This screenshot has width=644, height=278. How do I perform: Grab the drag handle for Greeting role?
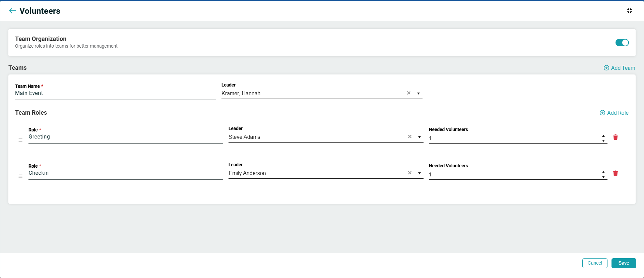[20, 140]
